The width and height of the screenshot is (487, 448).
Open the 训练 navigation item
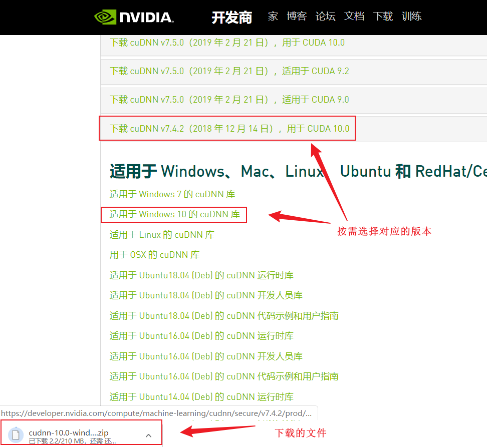coord(411,16)
